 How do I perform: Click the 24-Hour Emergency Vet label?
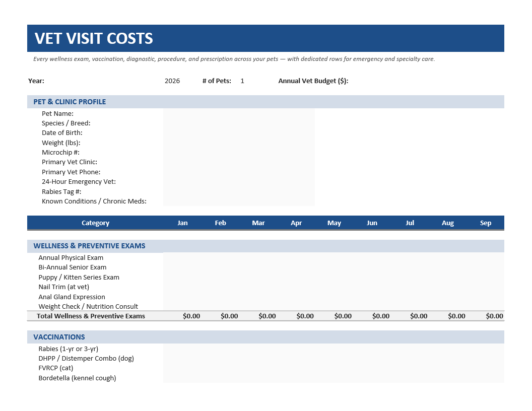coord(79,181)
